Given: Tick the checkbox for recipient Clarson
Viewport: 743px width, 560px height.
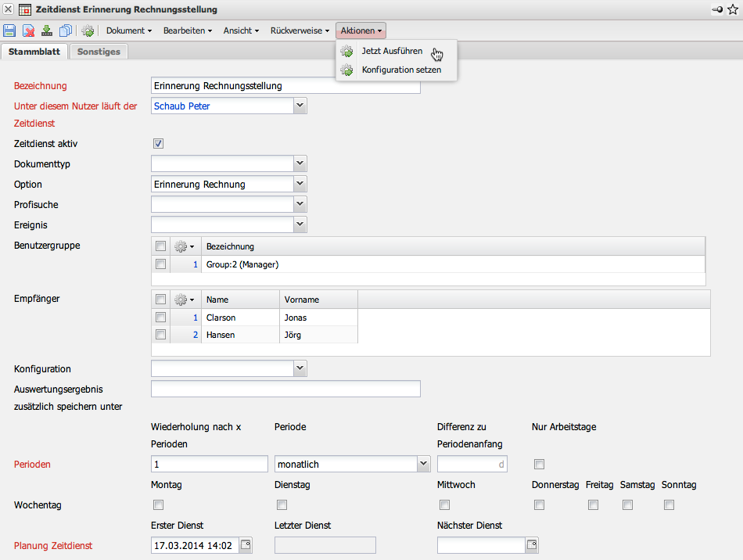Looking at the screenshot, I should (x=160, y=318).
